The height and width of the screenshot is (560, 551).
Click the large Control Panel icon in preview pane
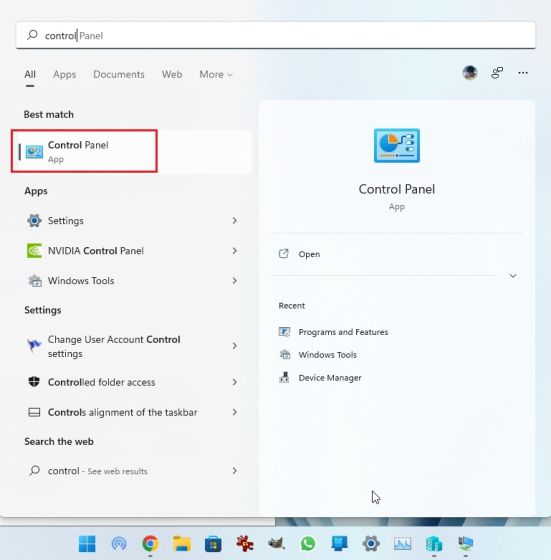(397, 146)
